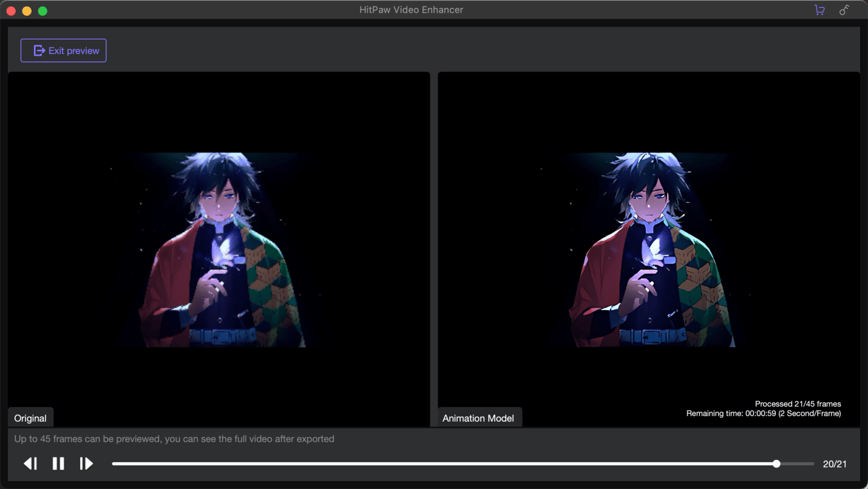Click the key registration icon
This screenshot has width=868, height=489.
[x=844, y=10]
